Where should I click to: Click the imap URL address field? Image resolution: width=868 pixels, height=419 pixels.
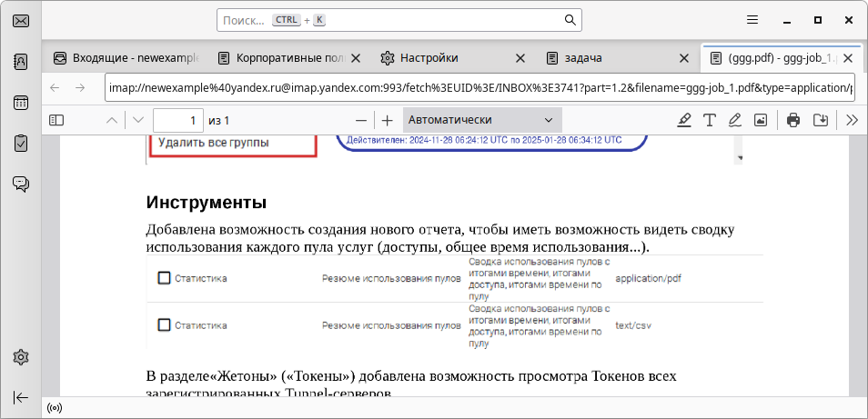[x=479, y=88]
